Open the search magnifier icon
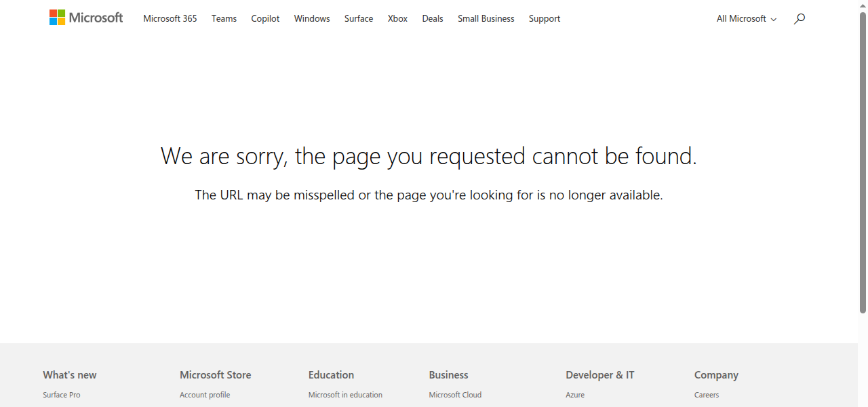Image resolution: width=868 pixels, height=407 pixels. click(799, 18)
